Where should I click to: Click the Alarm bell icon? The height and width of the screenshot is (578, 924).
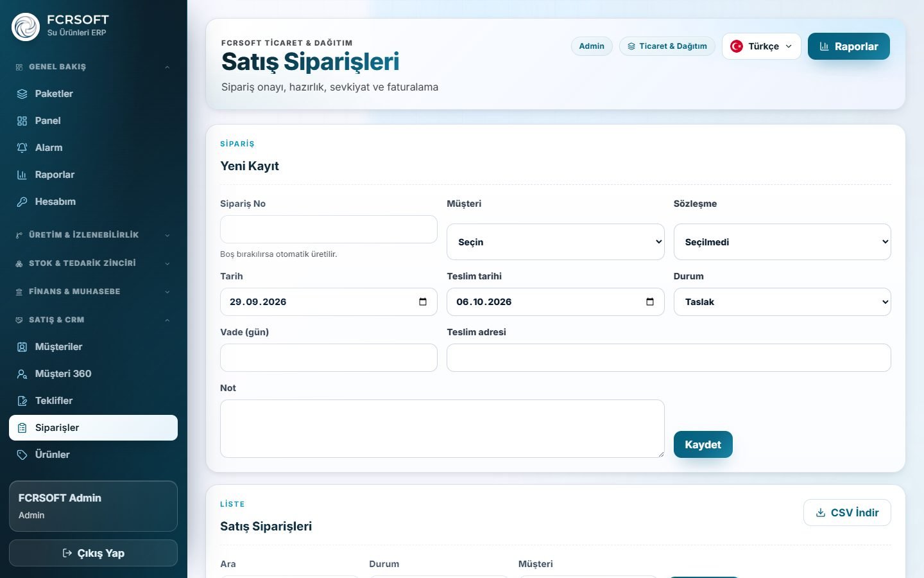pyautogui.click(x=22, y=148)
